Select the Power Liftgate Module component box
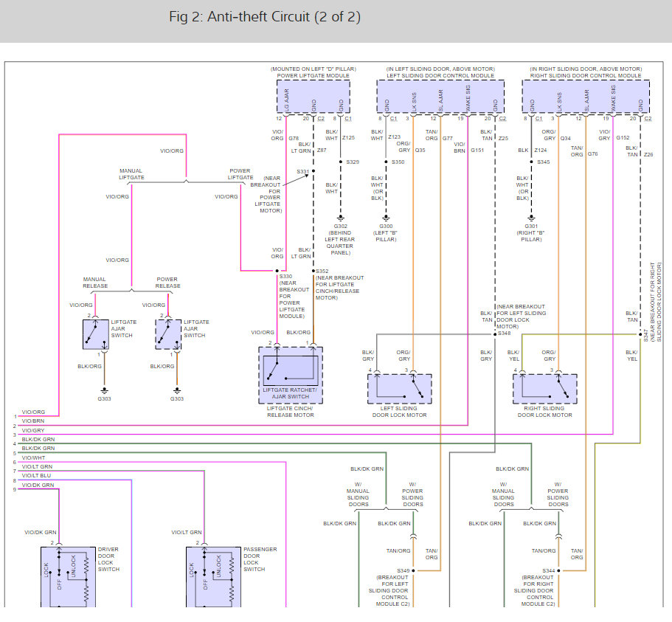This screenshot has width=672, height=622. coord(313,97)
